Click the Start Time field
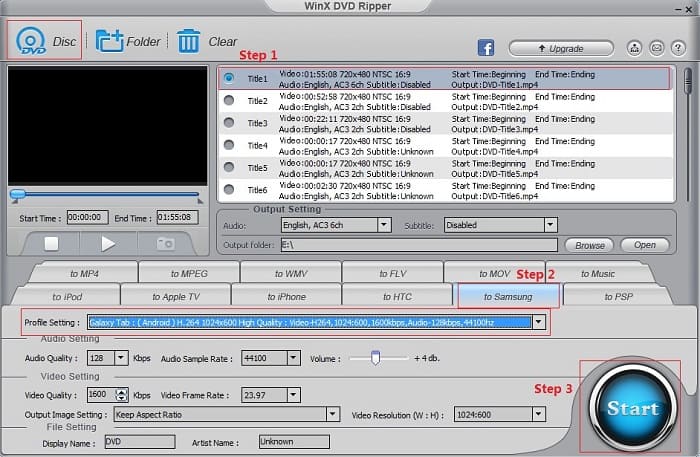The width and height of the screenshot is (700, 457). 88,217
